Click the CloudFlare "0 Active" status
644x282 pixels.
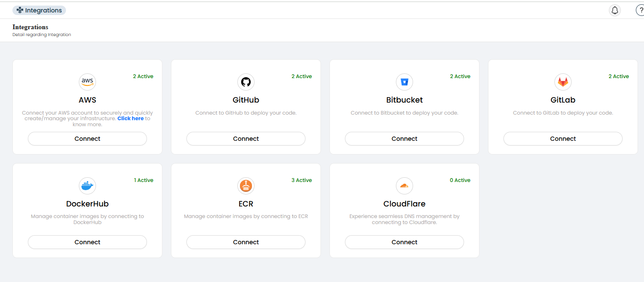[x=460, y=180]
